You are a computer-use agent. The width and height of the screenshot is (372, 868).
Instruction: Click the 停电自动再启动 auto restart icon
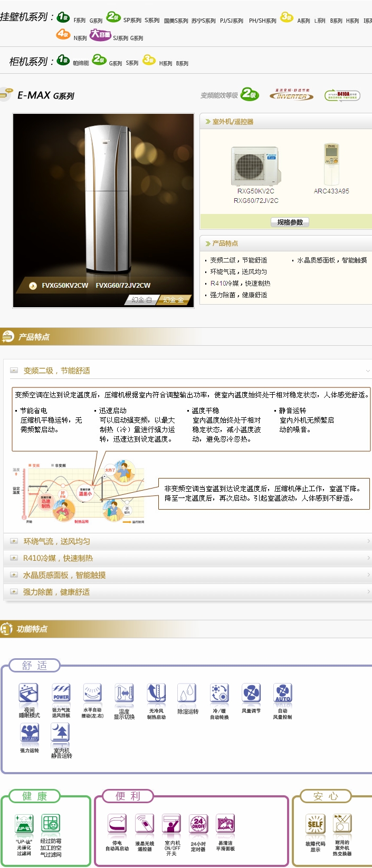[x=117, y=824]
